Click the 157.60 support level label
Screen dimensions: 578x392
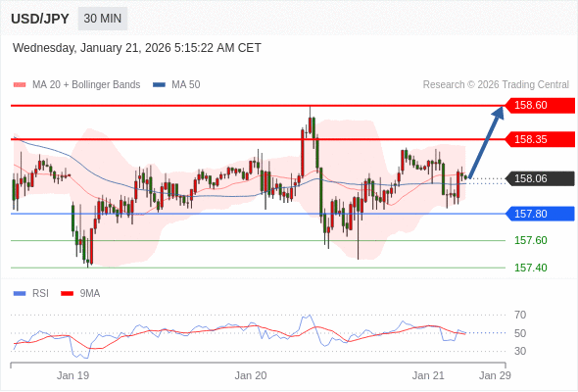click(531, 240)
